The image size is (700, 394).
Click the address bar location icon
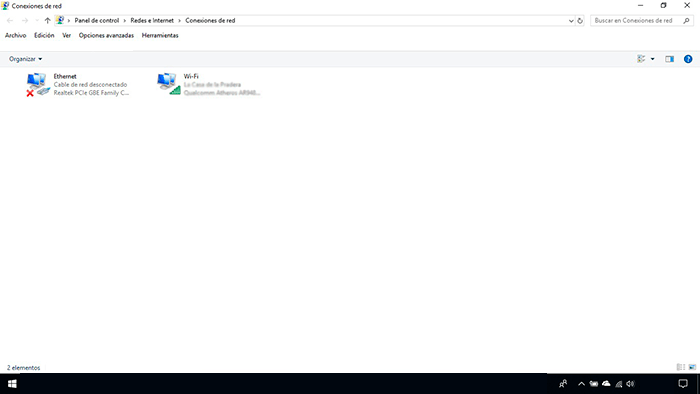60,21
